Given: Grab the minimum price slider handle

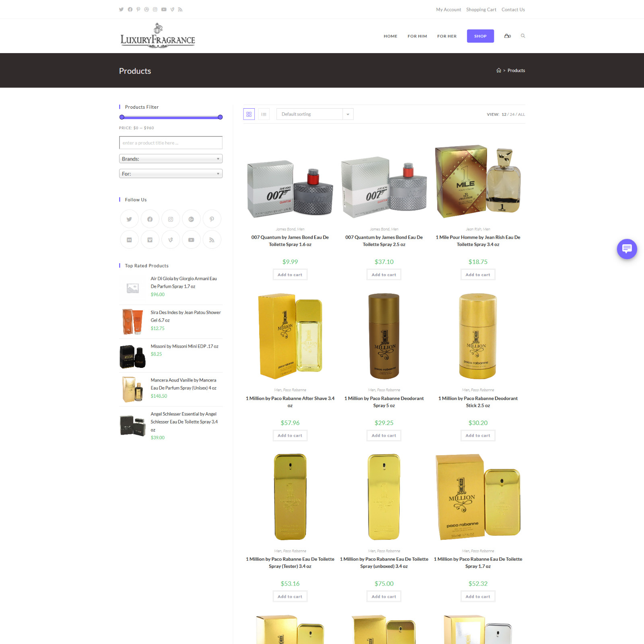Looking at the screenshot, I should coord(122,117).
